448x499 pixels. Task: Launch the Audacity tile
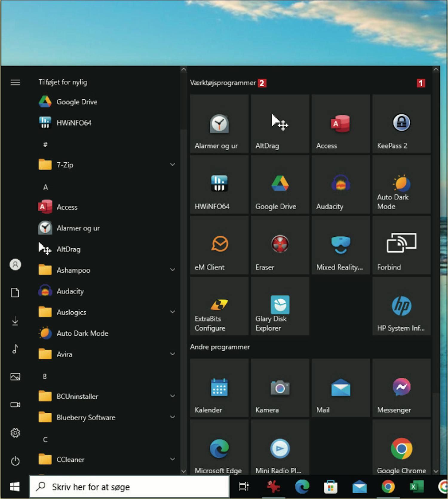pyautogui.click(x=341, y=185)
